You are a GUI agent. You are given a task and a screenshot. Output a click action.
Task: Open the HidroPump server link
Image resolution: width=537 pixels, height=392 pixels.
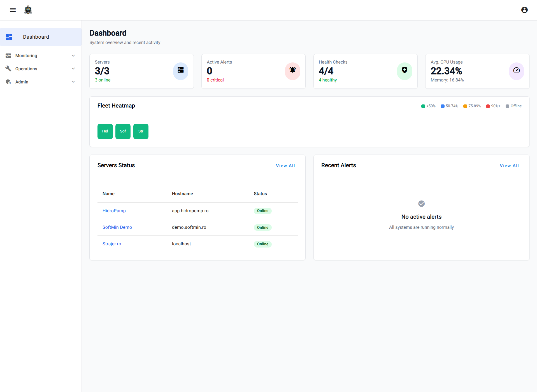[x=114, y=211]
